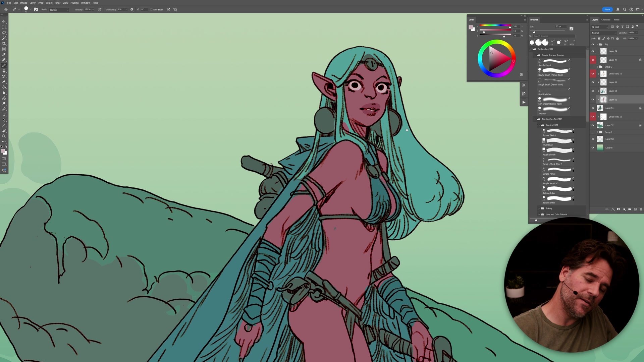
Task: Show Group 3 visibility box
Action: (x=593, y=67)
